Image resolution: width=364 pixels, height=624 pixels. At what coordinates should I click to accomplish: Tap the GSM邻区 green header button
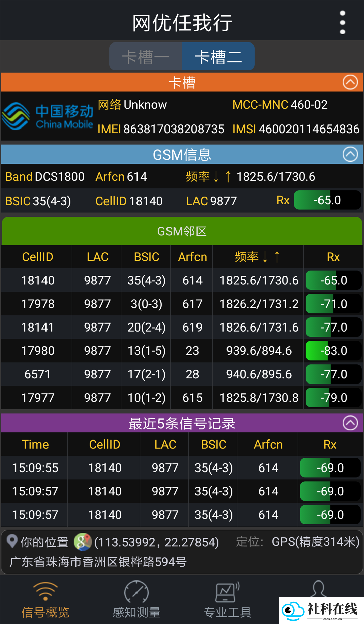(182, 231)
